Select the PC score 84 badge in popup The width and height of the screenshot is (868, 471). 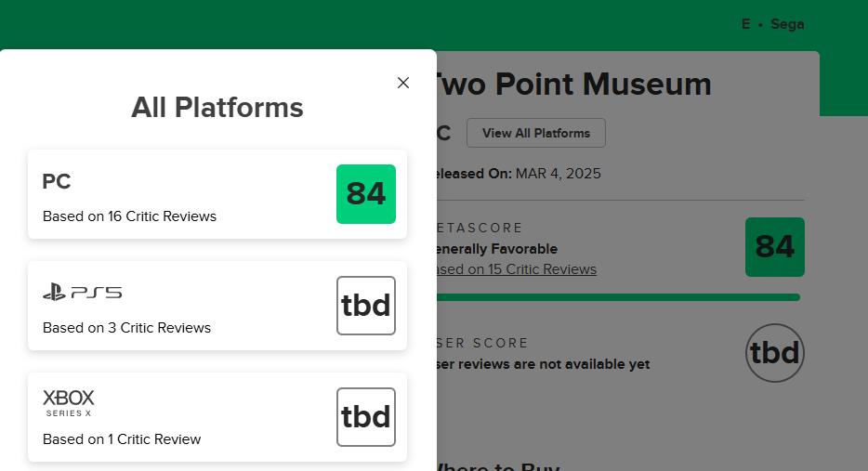(365, 194)
